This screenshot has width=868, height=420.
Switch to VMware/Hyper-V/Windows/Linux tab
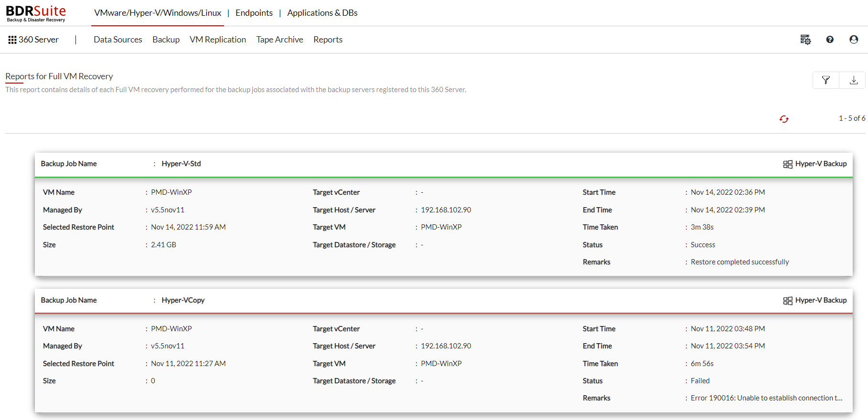tap(158, 13)
